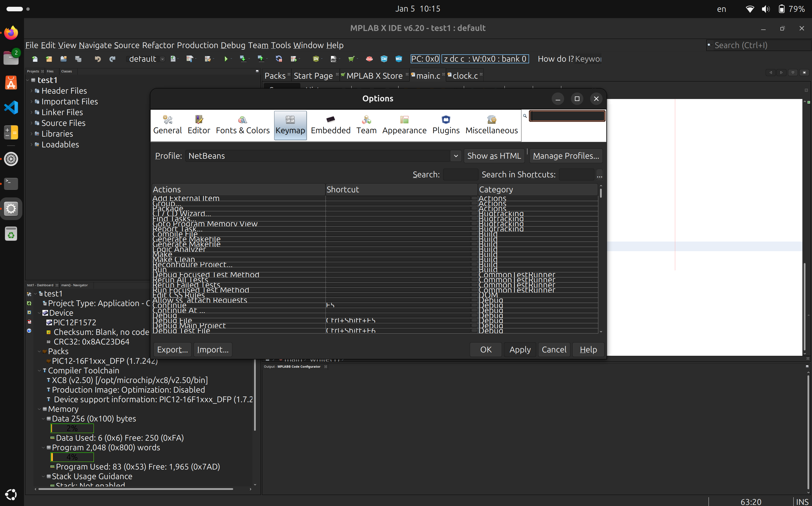The image size is (812, 506).
Task: Click the New Project toolbar icon
Action: pos(49,59)
